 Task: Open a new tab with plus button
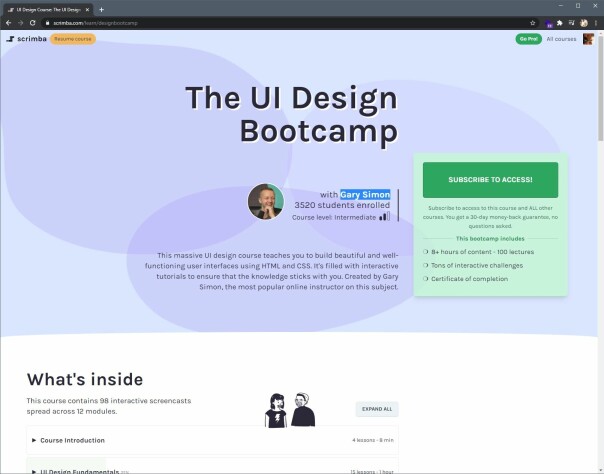coord(102,10)
